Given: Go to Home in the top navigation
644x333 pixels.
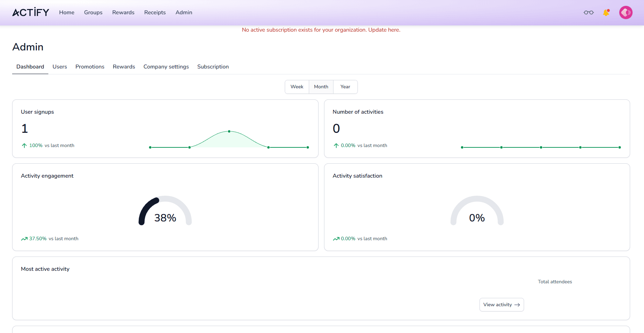Looking at the screenshot, I should pos(67,13).
